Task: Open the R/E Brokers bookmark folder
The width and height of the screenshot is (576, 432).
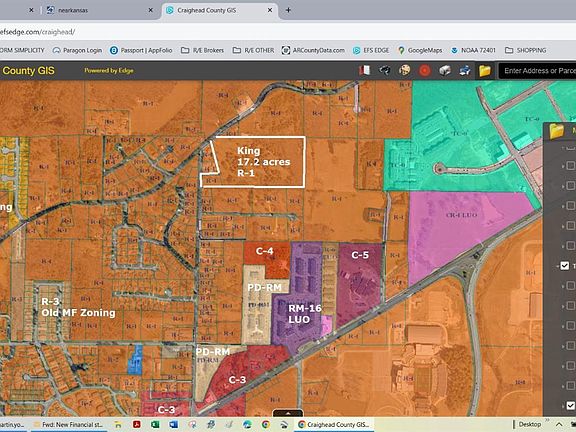Action: (x=202, y=50)
